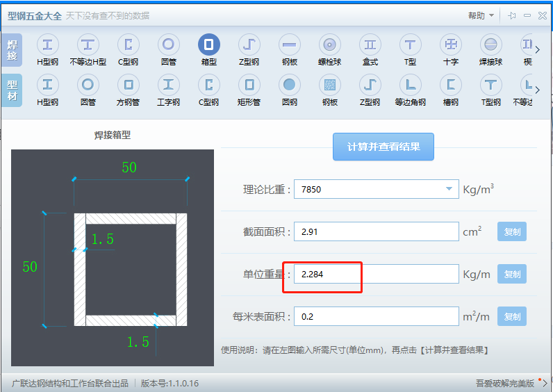The image size is (553, 392).
Task: Click 吾爱破解完美版 status text
Action: point(505,383)
